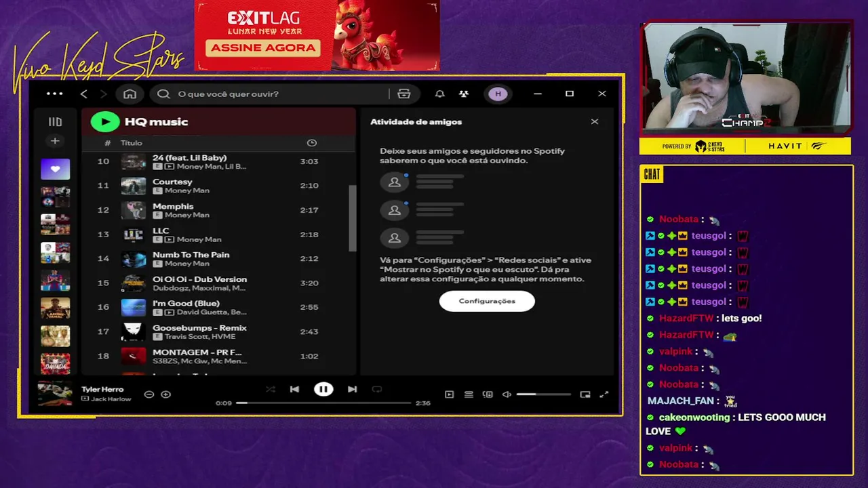Open the three-dot Spotify menu
Screen dimensions: 868x488
point(55,94)
